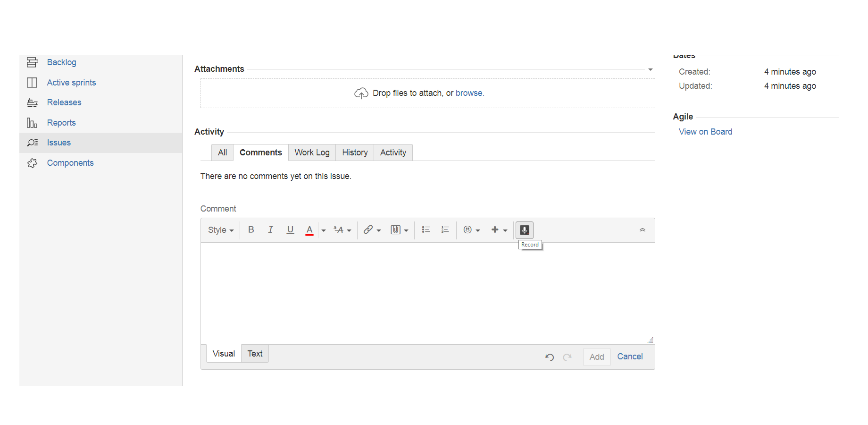Viewport: 868px width, 425px height.
Task: Open View on Board link
Action: [x=705, y=132]
